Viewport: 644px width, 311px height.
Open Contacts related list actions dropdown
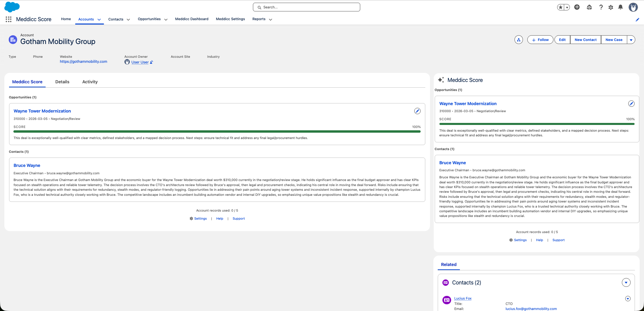626,283
